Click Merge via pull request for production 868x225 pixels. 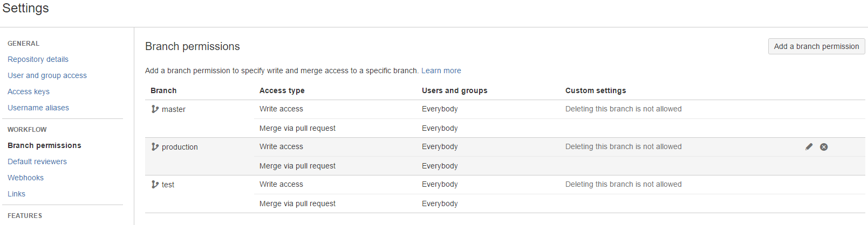click(297, 166)
